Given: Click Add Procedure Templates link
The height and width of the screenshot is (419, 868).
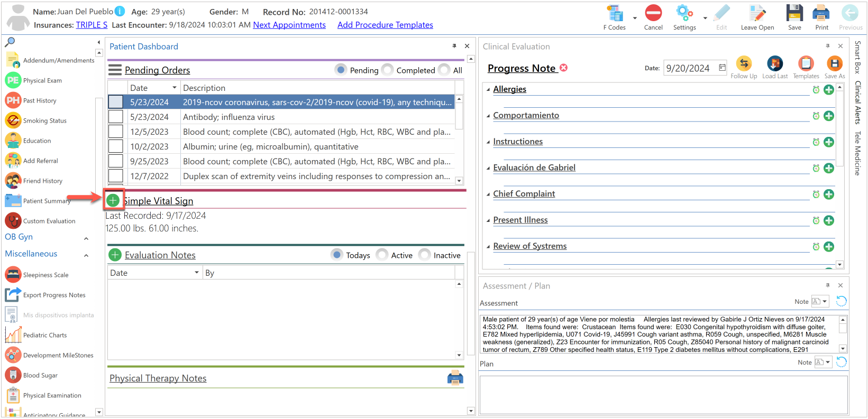Looking at the screenshot, I should click(385, 25).
